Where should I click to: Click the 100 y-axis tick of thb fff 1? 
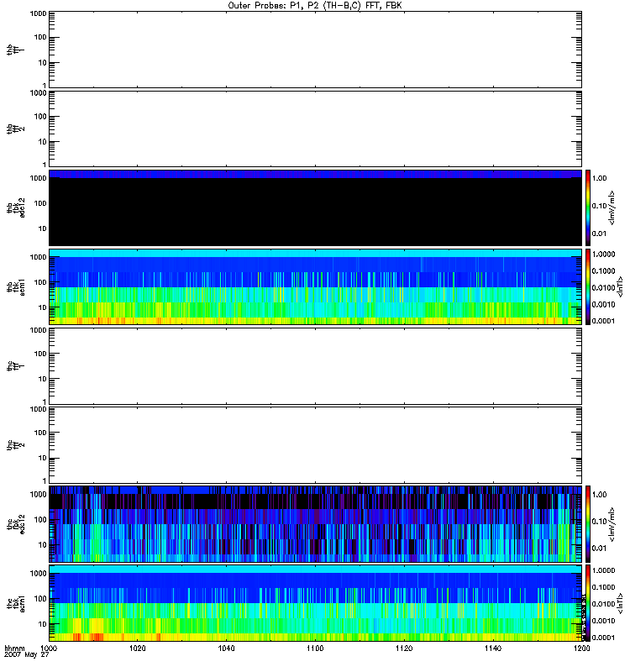click(40, 37)
